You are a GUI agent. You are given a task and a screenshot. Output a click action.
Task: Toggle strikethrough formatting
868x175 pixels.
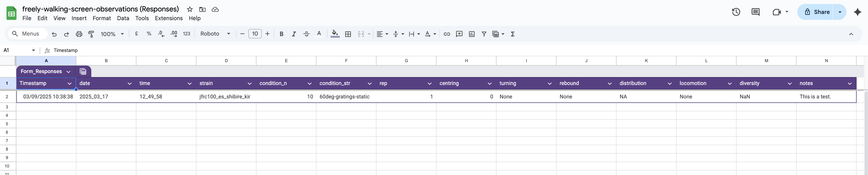[306, 34]
